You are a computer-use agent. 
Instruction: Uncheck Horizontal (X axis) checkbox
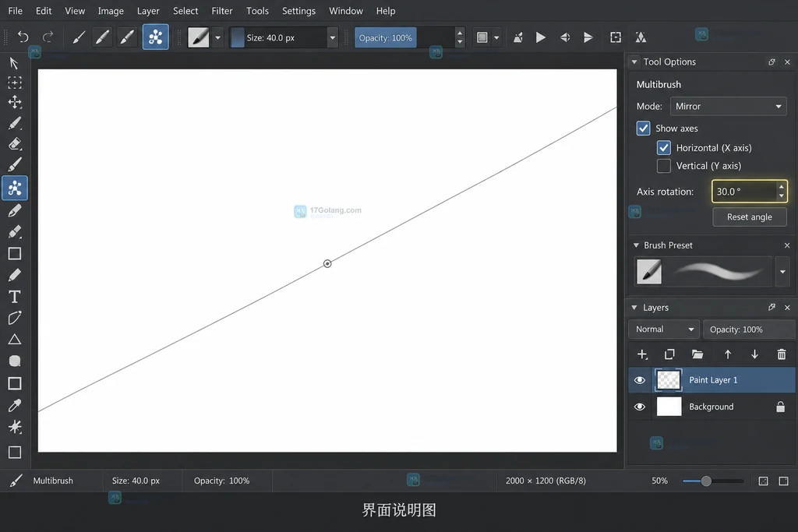point(664,148)
